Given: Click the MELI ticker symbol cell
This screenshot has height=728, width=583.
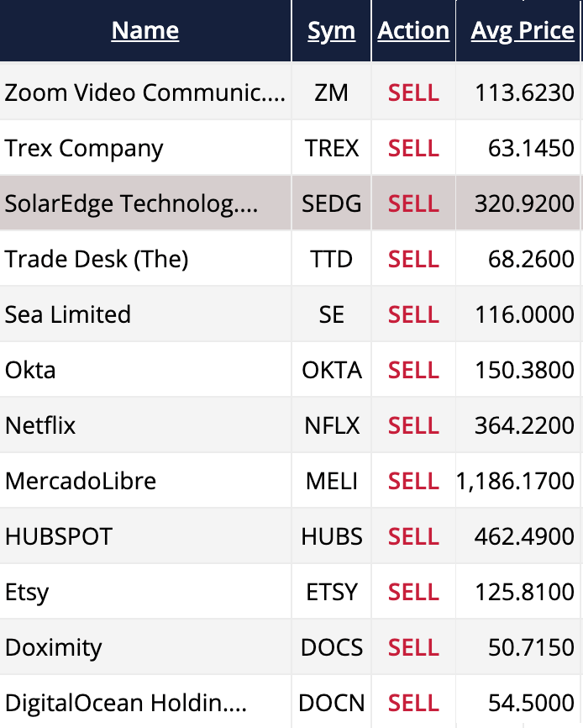Looking at the screenshot, I should [332, 481].
